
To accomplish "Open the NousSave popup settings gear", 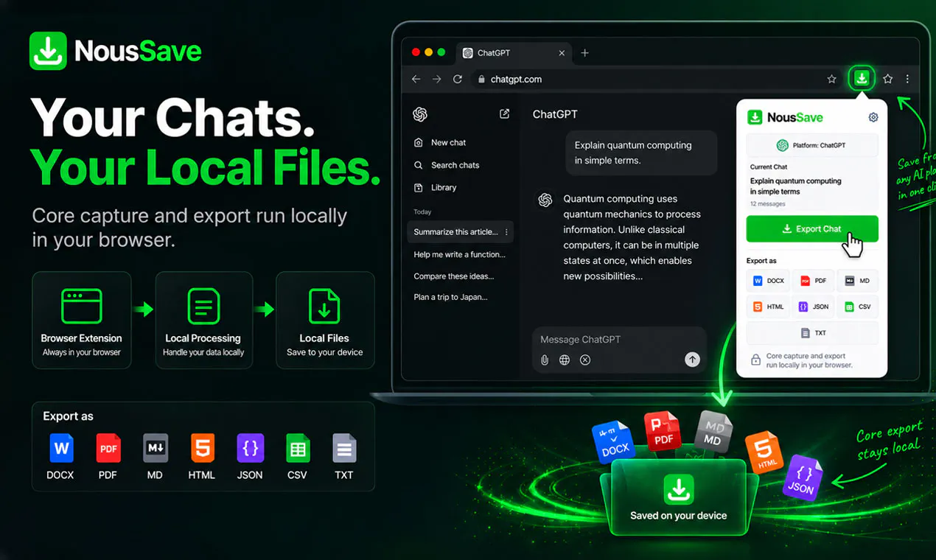I will click(873, 117).
